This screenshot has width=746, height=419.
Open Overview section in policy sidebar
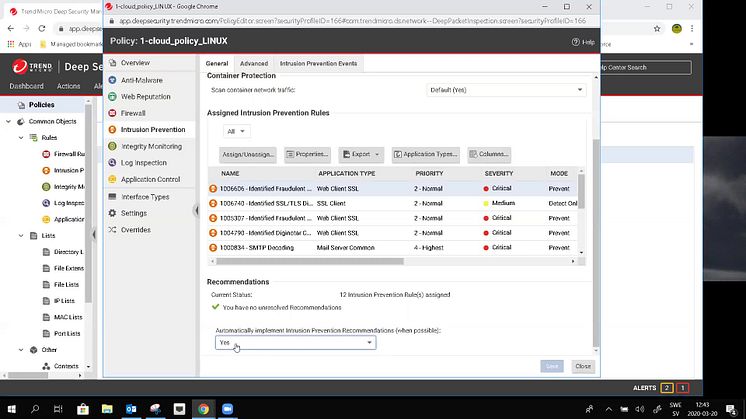[x=135, y=63]
